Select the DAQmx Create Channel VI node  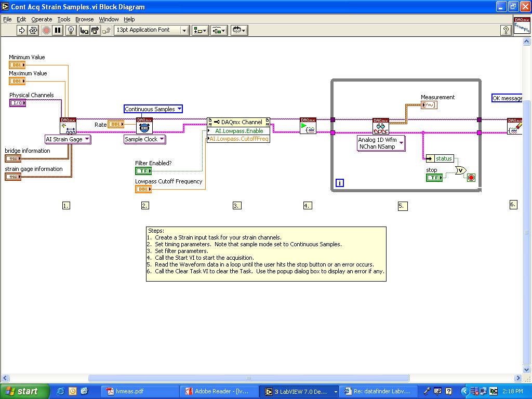pos(68,126)
